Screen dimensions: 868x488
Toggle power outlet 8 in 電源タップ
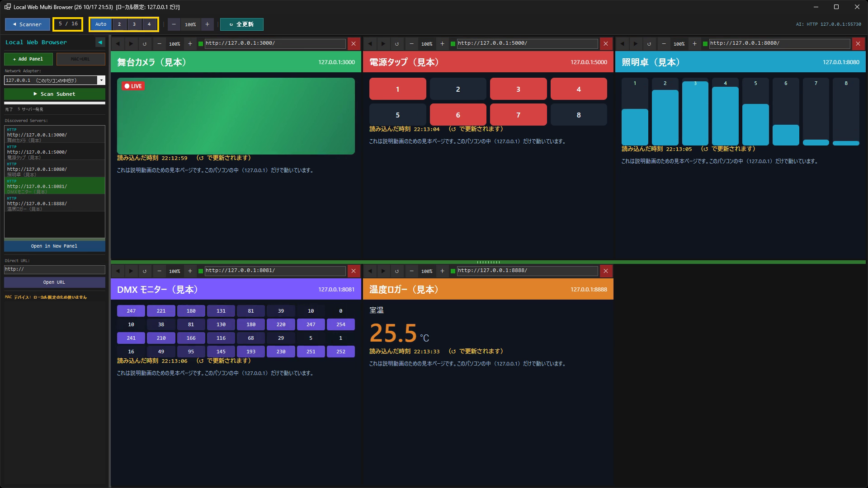click(x=579, y=115)
